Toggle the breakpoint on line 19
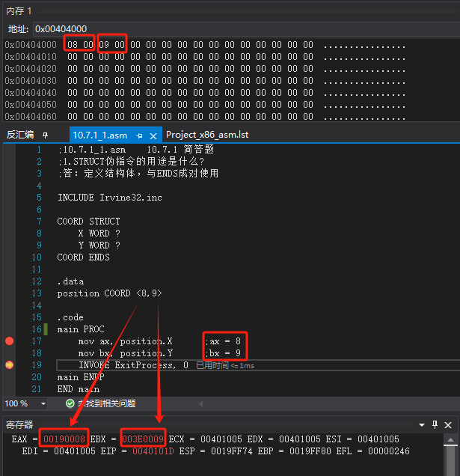Image resolution: width=460 pixels, height=476 pixels. 10,365
